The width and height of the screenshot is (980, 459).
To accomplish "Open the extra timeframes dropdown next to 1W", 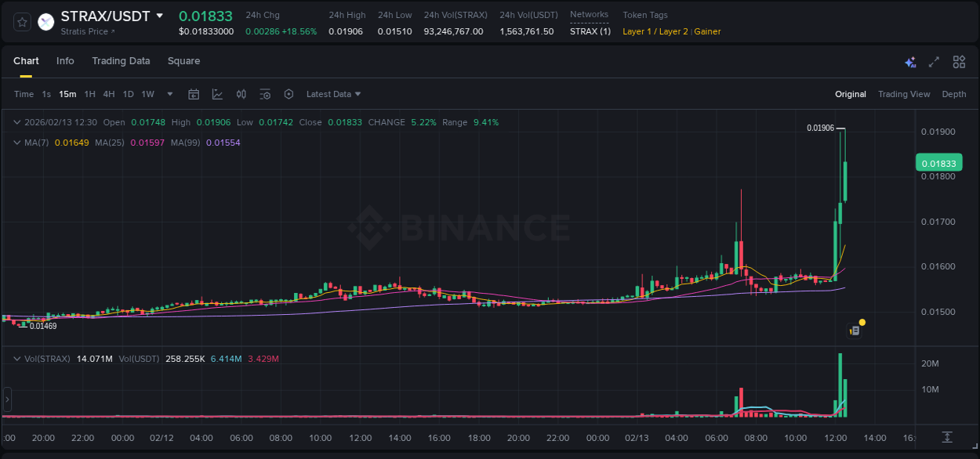I will point(169,94).
